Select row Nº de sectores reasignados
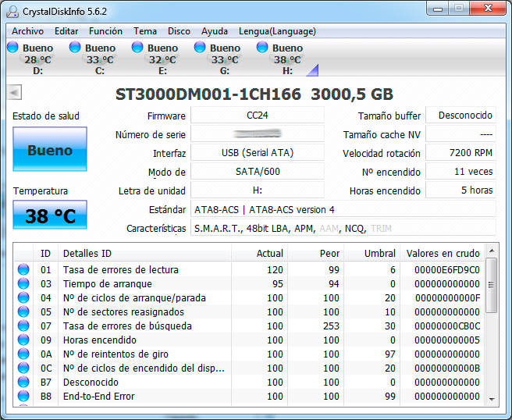Screen dimensions: 512x420 point(250,312)
